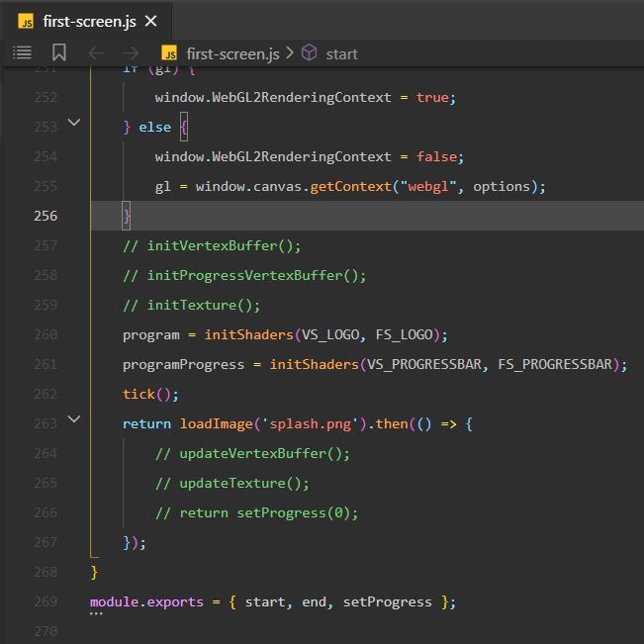Click programProgress variable on line 261
Image resolution: width=644 pixels, height=644 pixels.
[183, 364]
